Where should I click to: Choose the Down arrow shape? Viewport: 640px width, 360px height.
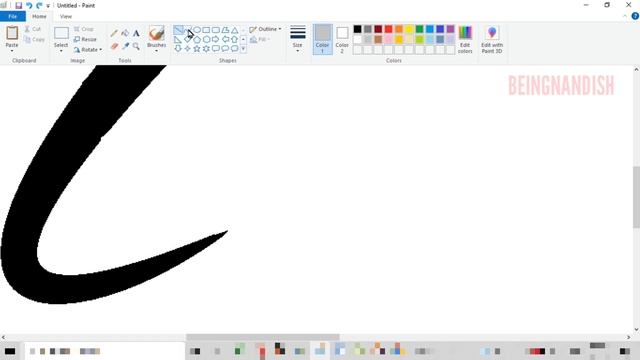tap(178, 49)
